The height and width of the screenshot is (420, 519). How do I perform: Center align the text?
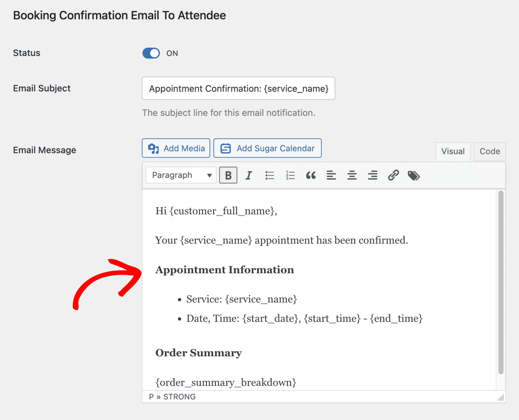click(352, 175)
